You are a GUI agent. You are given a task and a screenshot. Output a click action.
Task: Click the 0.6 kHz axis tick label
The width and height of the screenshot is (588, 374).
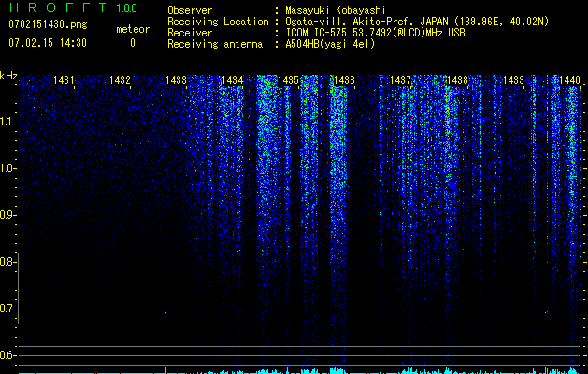[x=7, y=355]
